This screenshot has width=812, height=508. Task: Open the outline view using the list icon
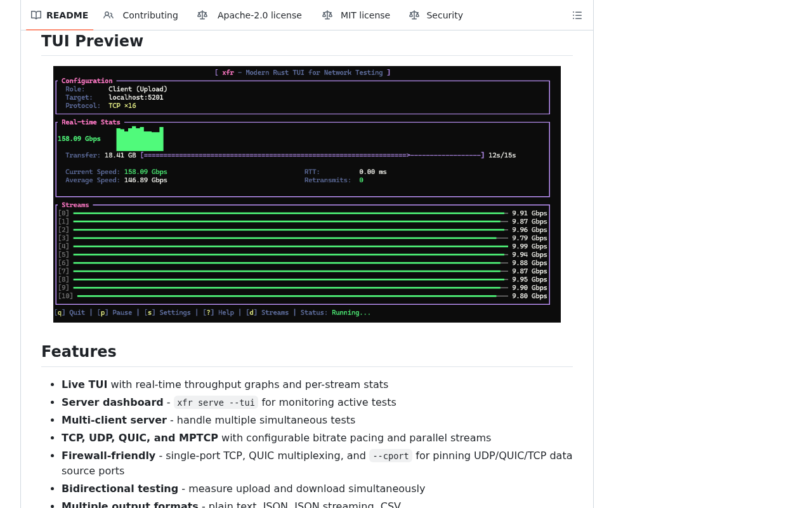pyautogui.click(x=577, y=15)
